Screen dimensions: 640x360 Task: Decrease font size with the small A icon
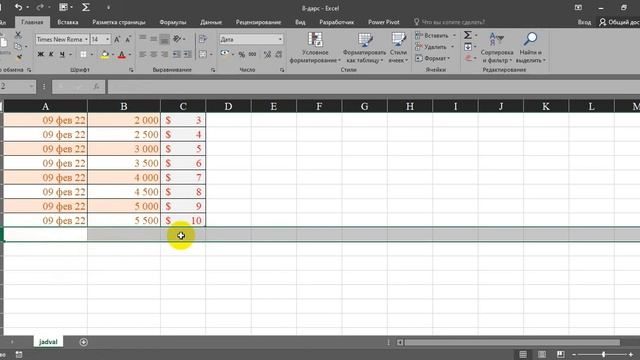coord(128,40)
